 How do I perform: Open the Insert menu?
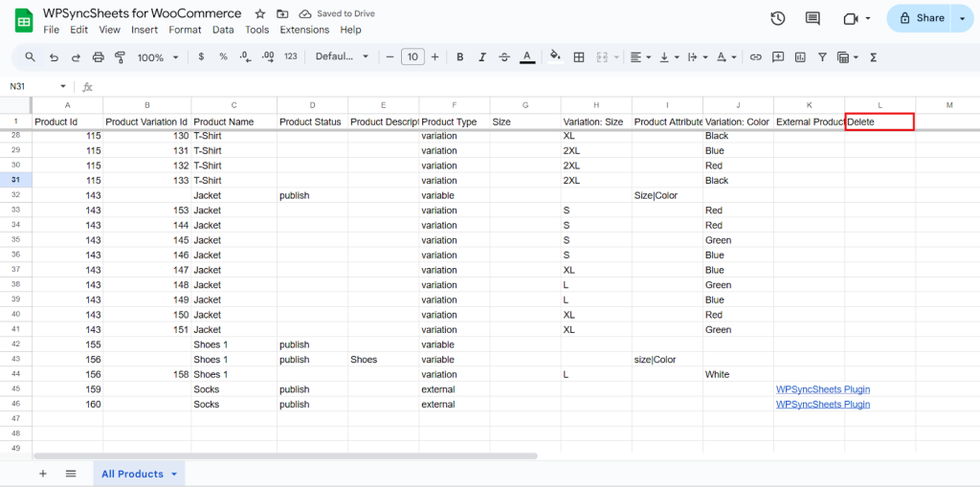point(145,30)
